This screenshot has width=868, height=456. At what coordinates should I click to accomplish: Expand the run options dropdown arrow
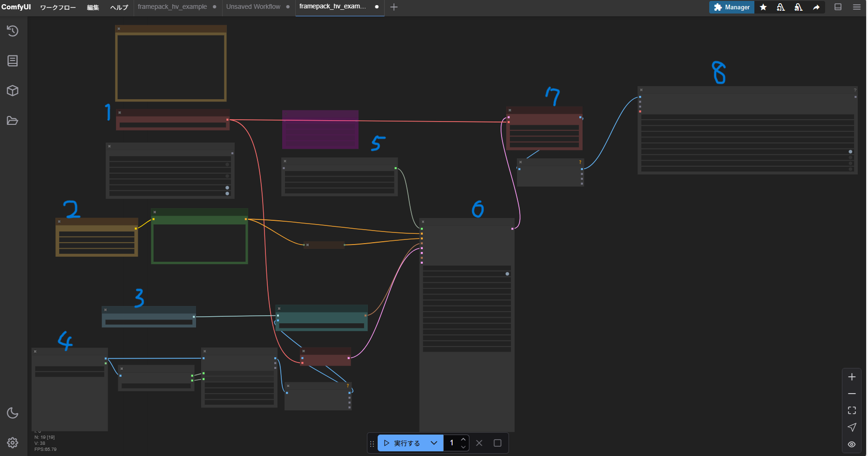pos(434,443)
